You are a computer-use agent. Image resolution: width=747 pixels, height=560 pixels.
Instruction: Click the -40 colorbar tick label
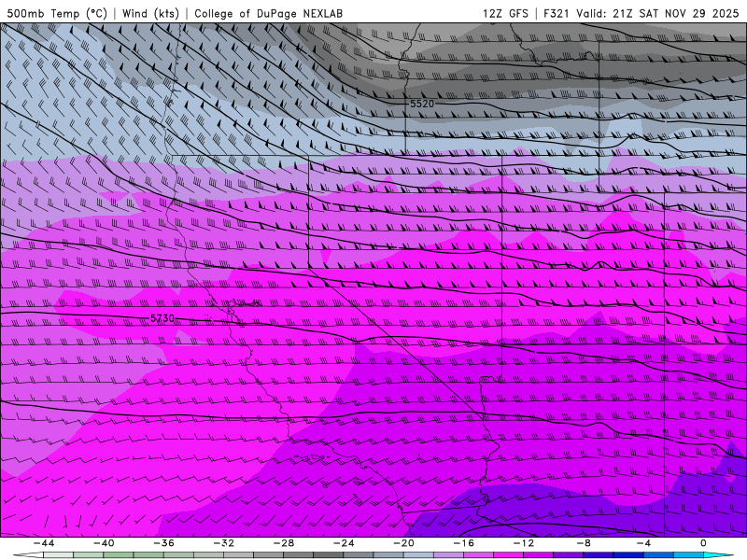104,543
